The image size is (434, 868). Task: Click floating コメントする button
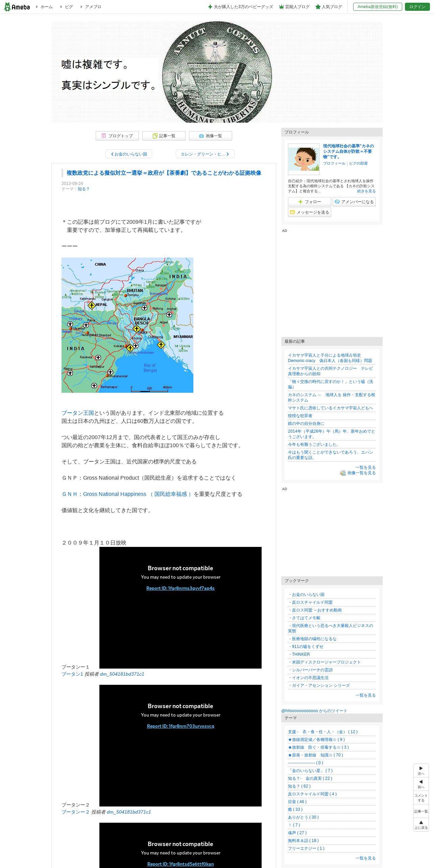pos(421,798)
